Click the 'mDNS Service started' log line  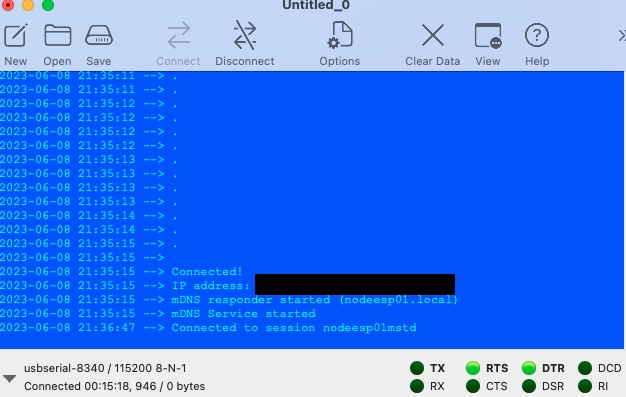[x=244, y=314]
